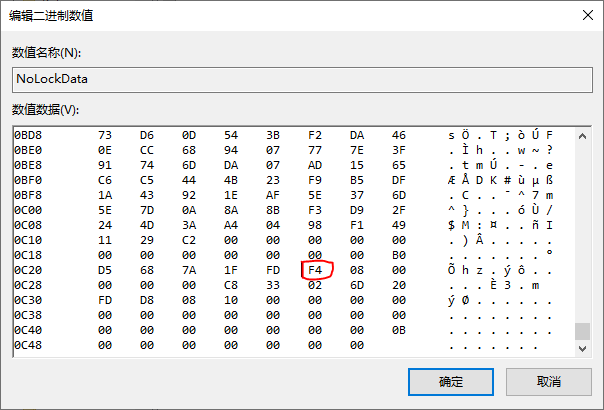
Task: Select the first byte 73 in row 0BD8
Action: [105, 134]
